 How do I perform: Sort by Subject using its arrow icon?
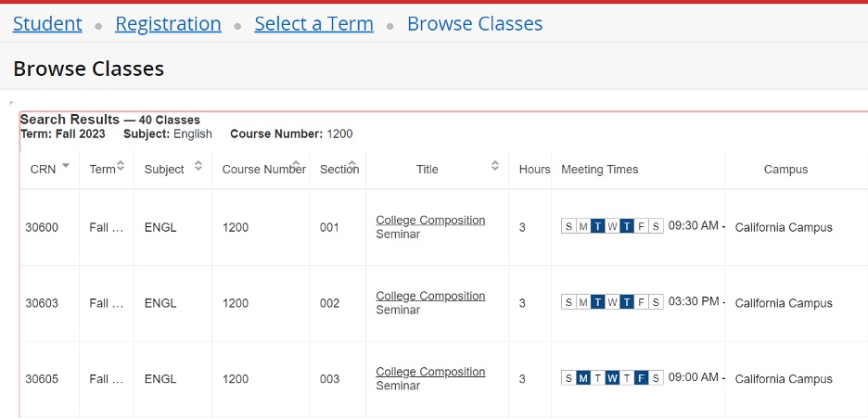pos(198,167)
